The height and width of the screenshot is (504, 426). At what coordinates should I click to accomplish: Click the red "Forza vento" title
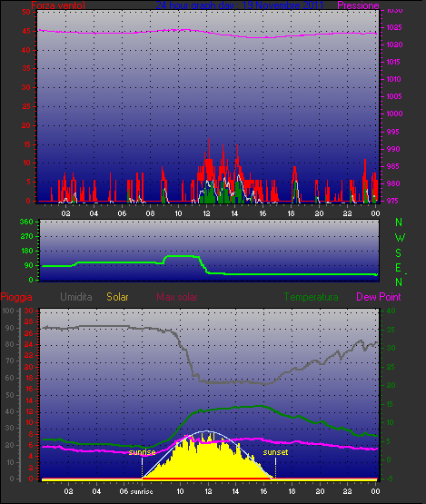[x=58, y=5]
